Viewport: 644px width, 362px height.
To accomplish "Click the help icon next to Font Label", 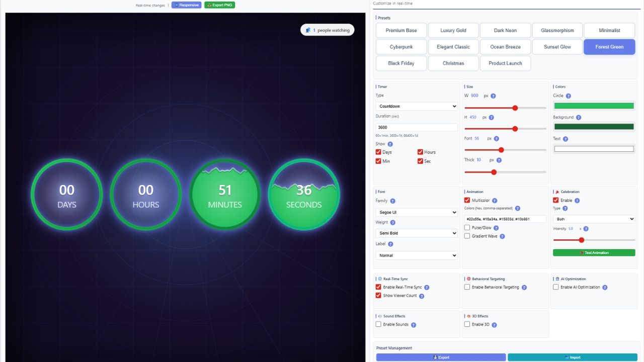I will 390,244.
